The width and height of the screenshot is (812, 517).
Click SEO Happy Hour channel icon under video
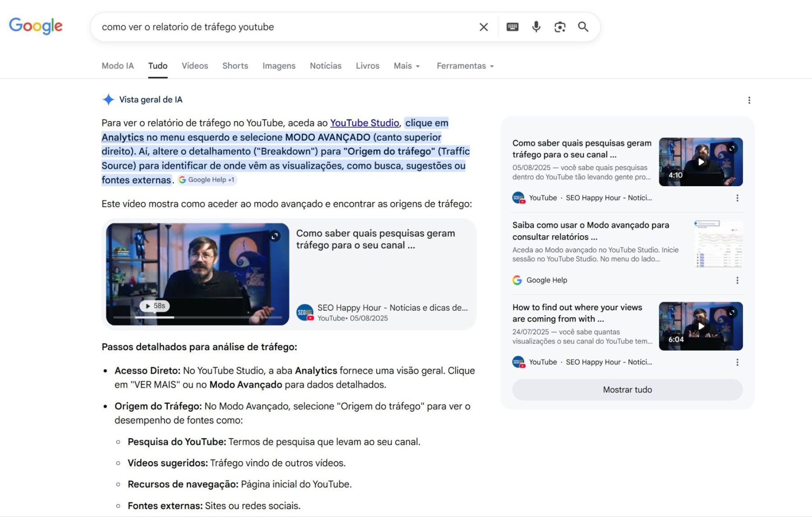pos(305,312)
